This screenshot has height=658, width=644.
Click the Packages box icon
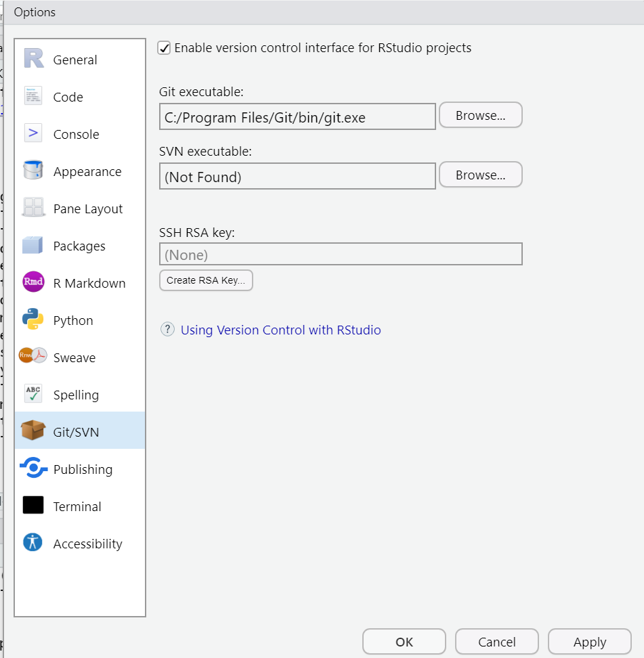33,244
